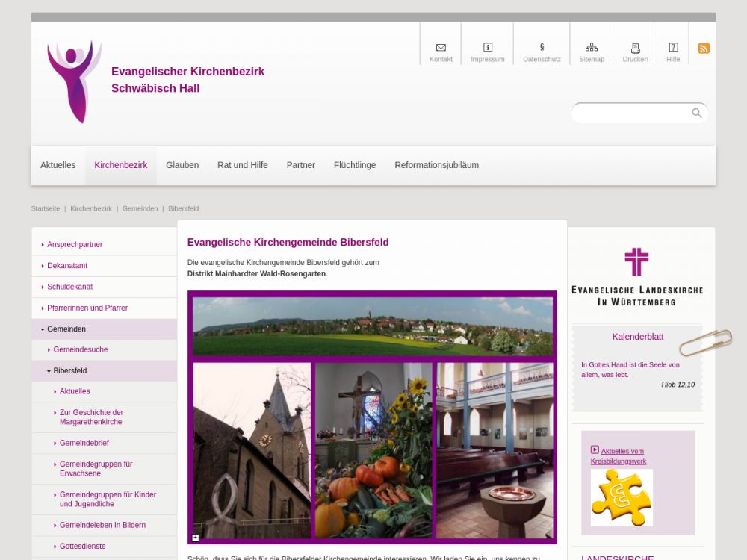The image size is (747, 560).
Task: Select Reformationsjubiläum in the navigation bar
Action: click(x=436, y=165)
